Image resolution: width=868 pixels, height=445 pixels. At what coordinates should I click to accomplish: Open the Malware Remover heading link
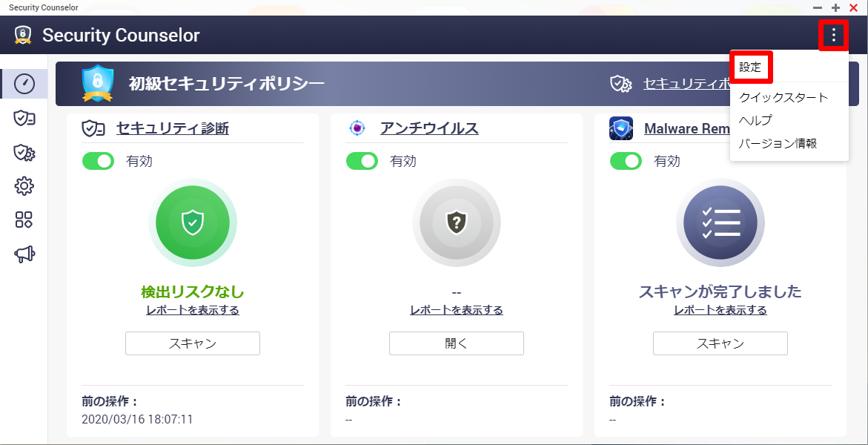686,128
